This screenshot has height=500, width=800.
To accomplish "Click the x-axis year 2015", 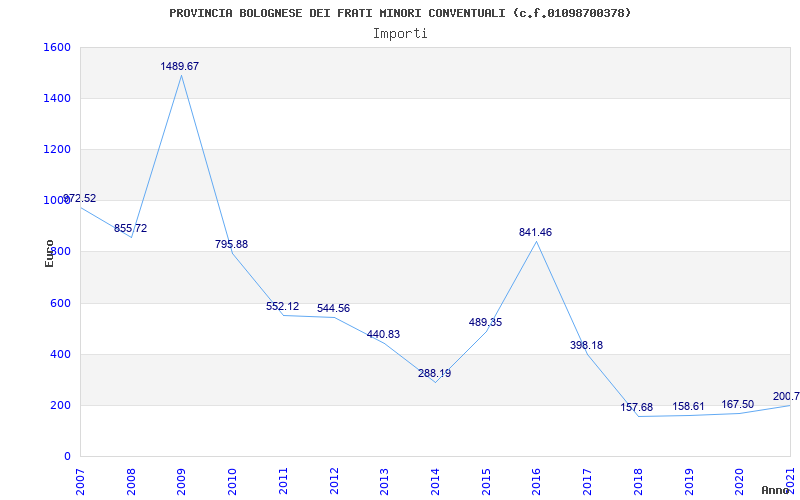I will [x=486, y=481].
